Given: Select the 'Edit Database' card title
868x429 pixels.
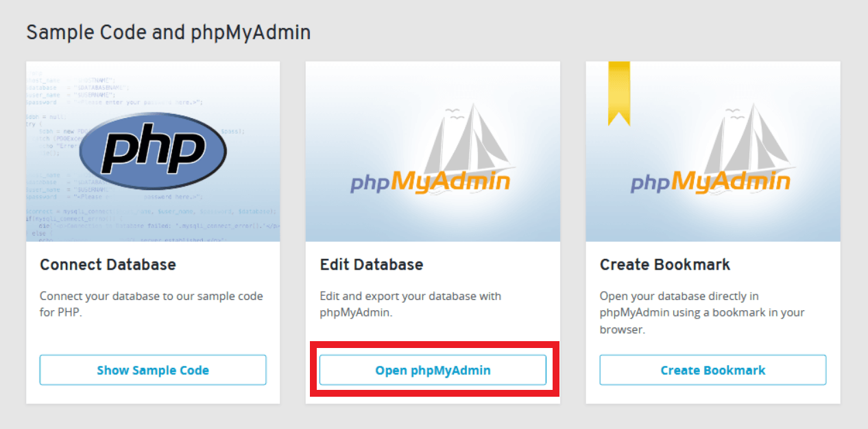Looking at the screenshot, I should pyautogui.click(x=372, y=264).
